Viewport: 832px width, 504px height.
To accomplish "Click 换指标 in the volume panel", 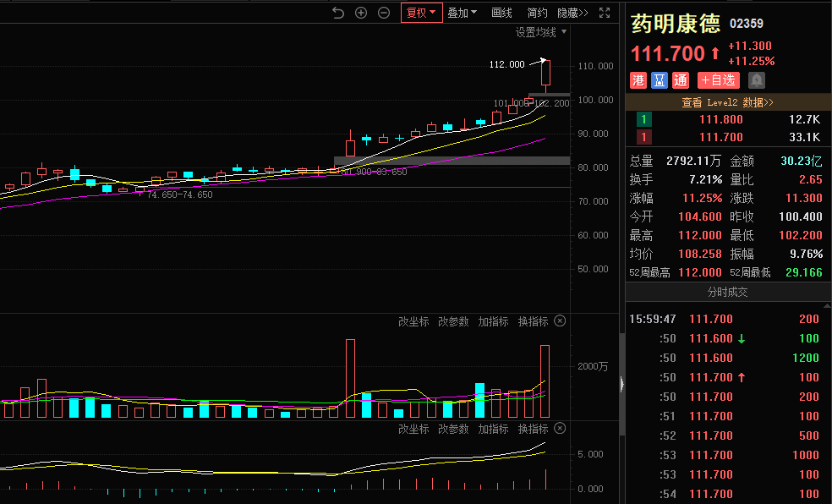I will tap(533, 321).
